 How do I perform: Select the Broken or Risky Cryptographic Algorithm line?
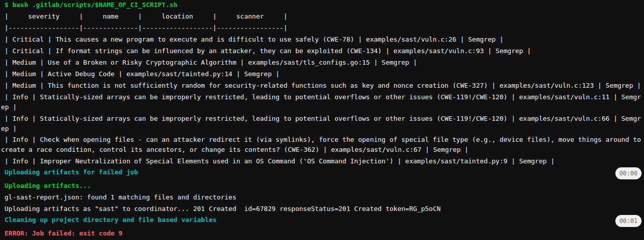pyautogui.click(x=210, y=63)
